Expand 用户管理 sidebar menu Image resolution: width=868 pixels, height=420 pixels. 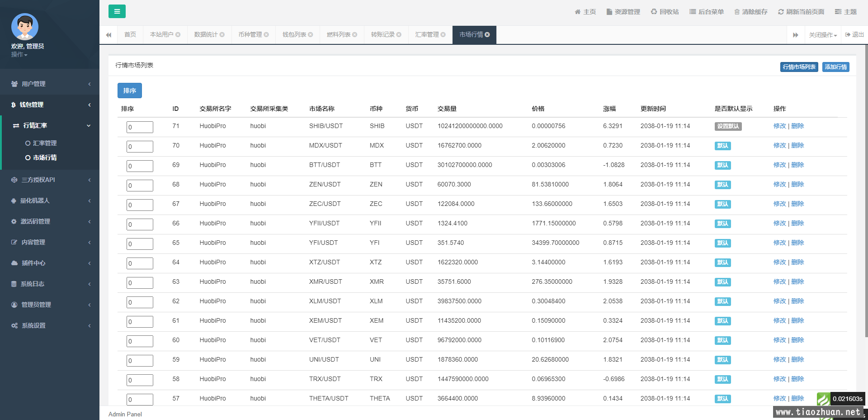click(x=50, y=84)
